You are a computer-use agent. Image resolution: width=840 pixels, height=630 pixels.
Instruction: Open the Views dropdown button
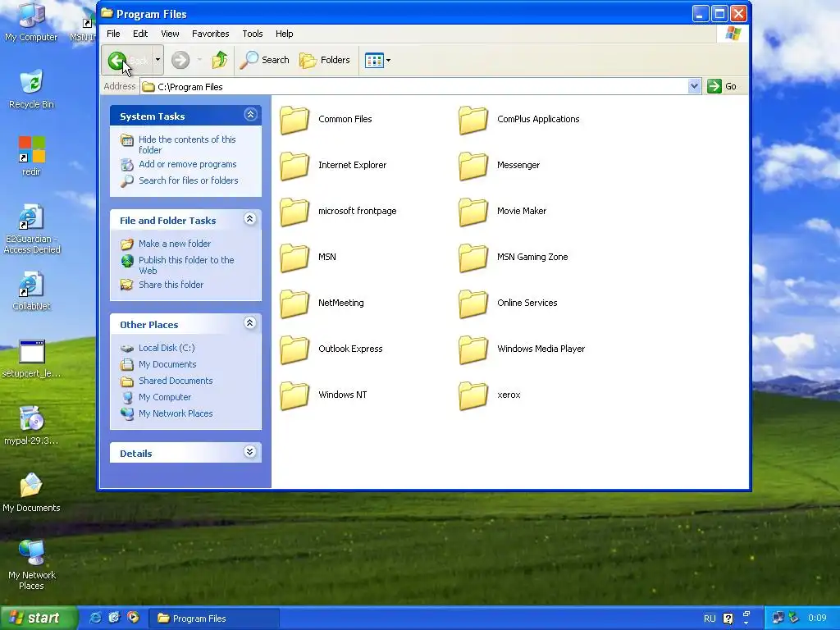[377, 60]
